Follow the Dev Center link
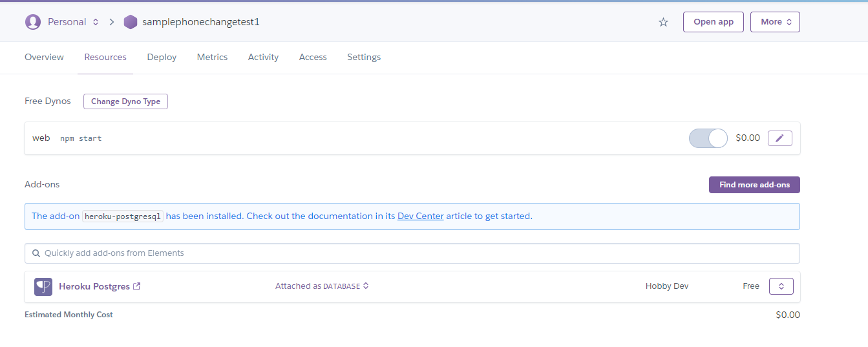Viewport: 868px width, 347px height. click(421, 216)
